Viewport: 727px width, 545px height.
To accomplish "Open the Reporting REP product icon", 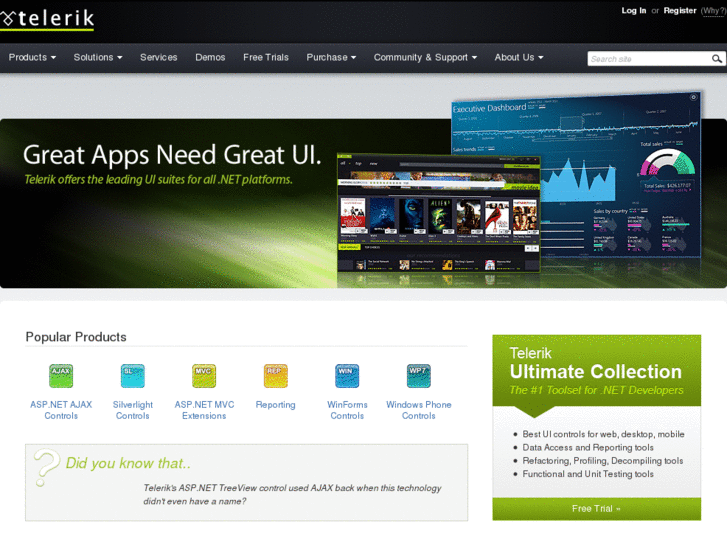I will pyautogui.click(x=275, y=376).
